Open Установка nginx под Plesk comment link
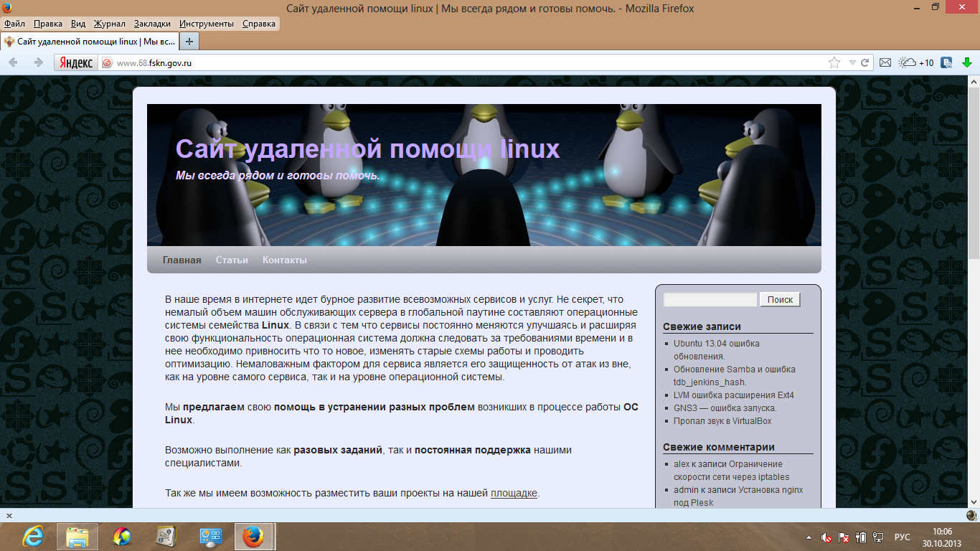 click(738, 496)
